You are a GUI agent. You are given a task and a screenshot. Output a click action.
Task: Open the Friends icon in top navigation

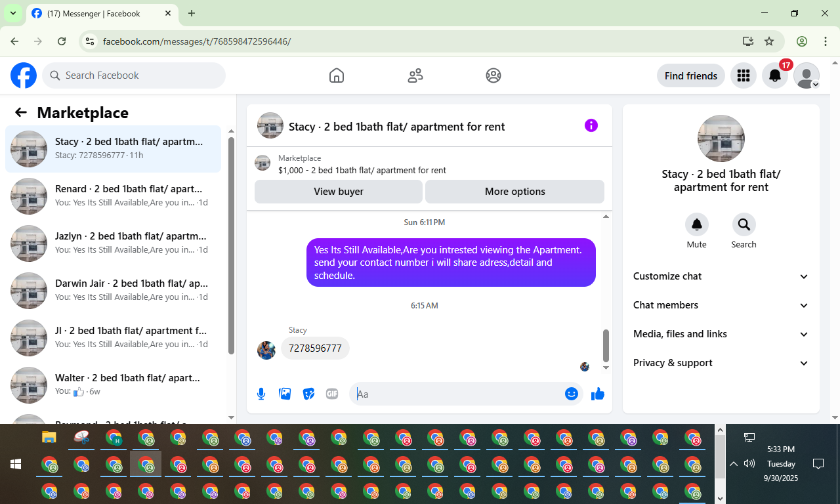415,75
